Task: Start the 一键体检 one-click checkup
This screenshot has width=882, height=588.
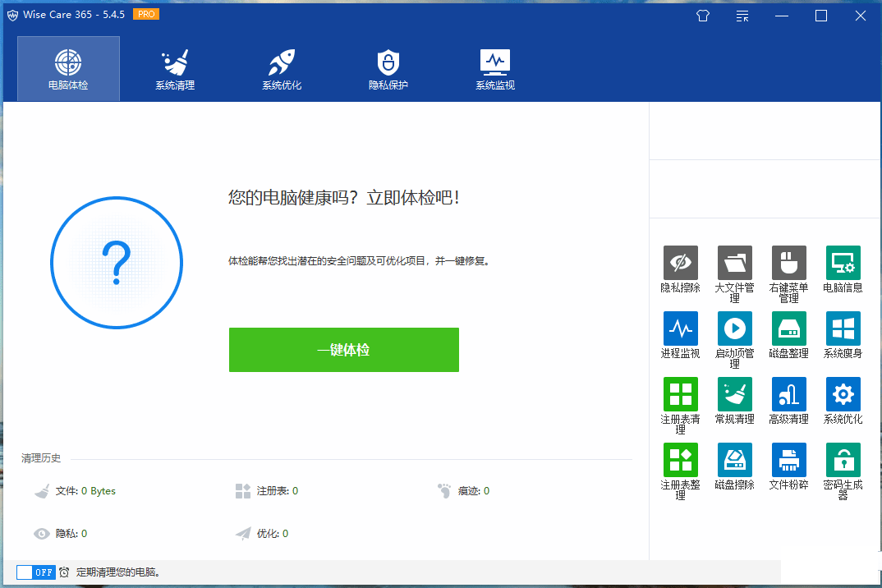Action: click(x=344, y=349)
